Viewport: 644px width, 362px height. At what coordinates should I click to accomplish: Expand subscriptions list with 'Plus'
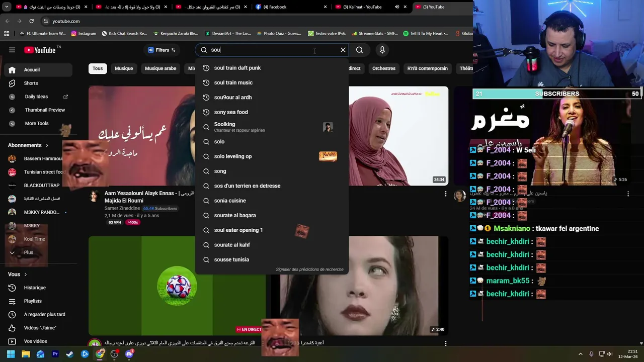click(39, 252)
